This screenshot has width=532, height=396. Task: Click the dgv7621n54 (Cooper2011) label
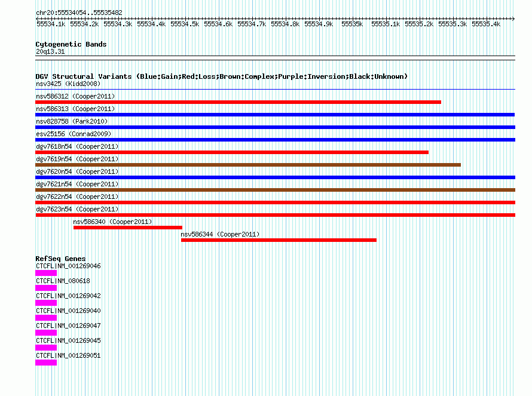77,184
